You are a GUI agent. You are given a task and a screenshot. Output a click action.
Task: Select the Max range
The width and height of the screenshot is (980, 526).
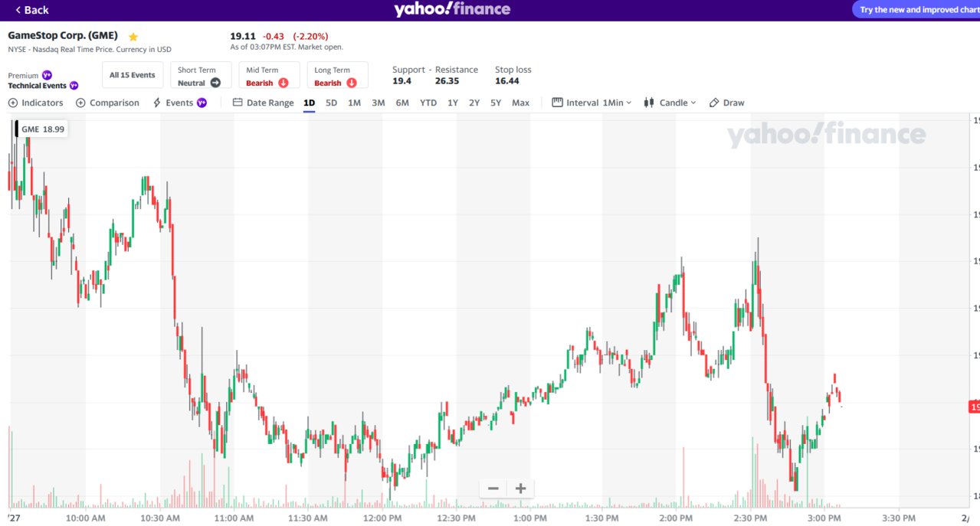coord(520,103)
